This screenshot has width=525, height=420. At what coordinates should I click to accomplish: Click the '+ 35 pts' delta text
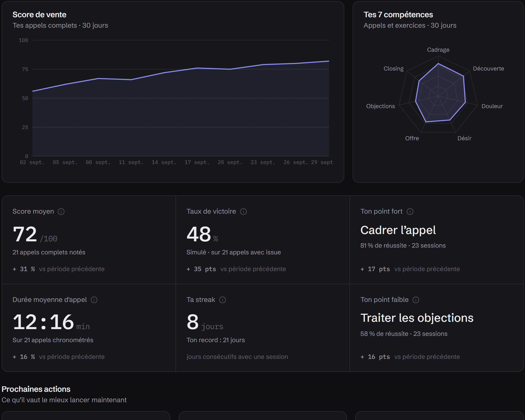pyautogui.click(x=201, y=269)
